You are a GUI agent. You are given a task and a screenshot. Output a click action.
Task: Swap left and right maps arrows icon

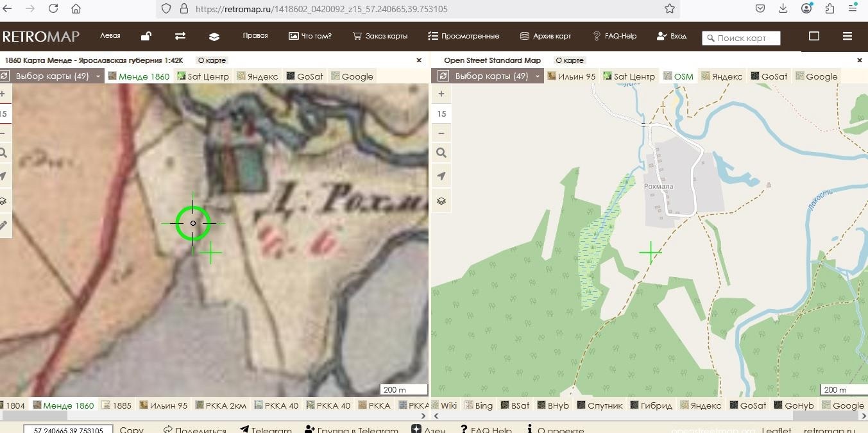(x=180, y=36)
